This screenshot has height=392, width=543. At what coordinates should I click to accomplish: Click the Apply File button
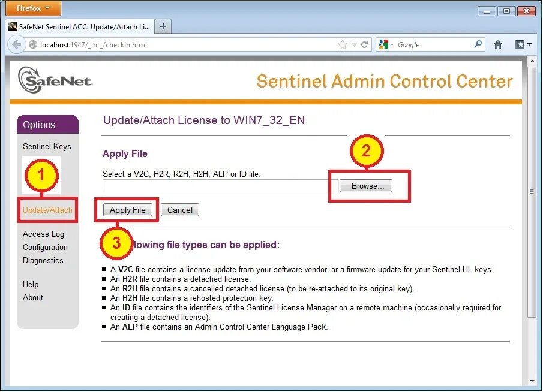pos(127,210)
